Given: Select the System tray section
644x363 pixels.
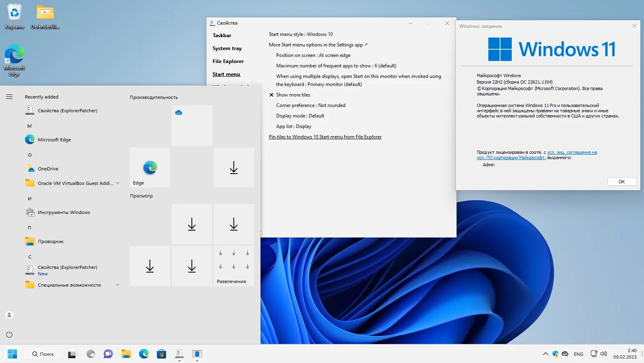Looking at the screenshot, I should (x=227, y=48).
